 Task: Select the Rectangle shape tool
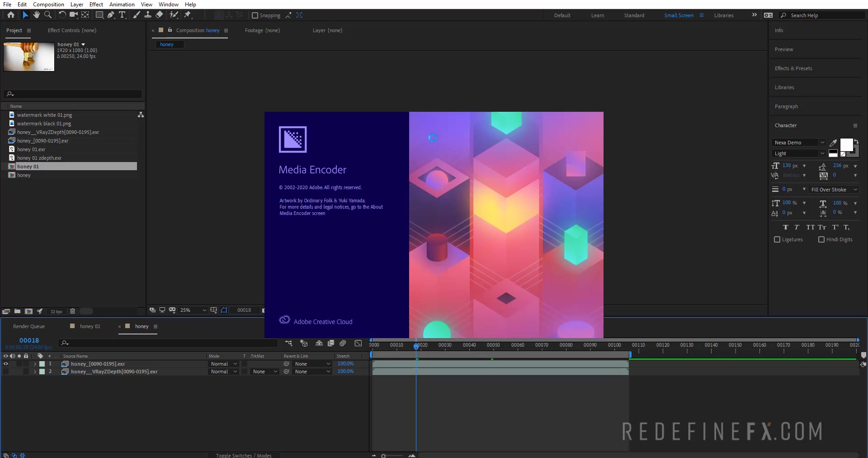point(99,15)
